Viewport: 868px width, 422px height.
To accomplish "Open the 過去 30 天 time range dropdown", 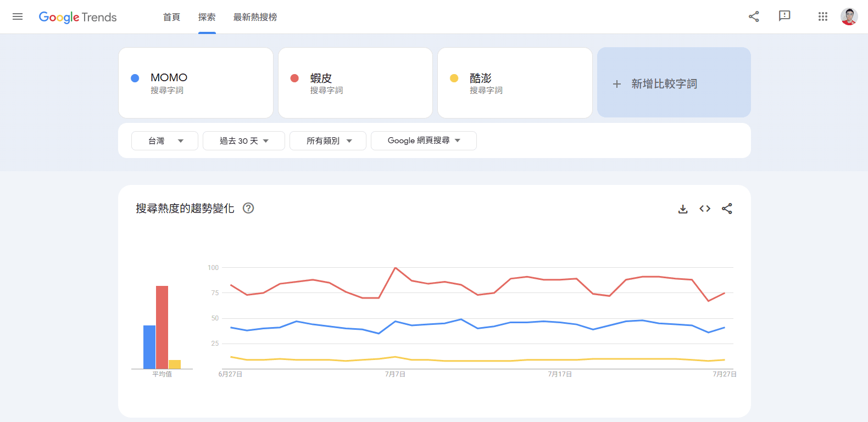I will pos(244,140).
